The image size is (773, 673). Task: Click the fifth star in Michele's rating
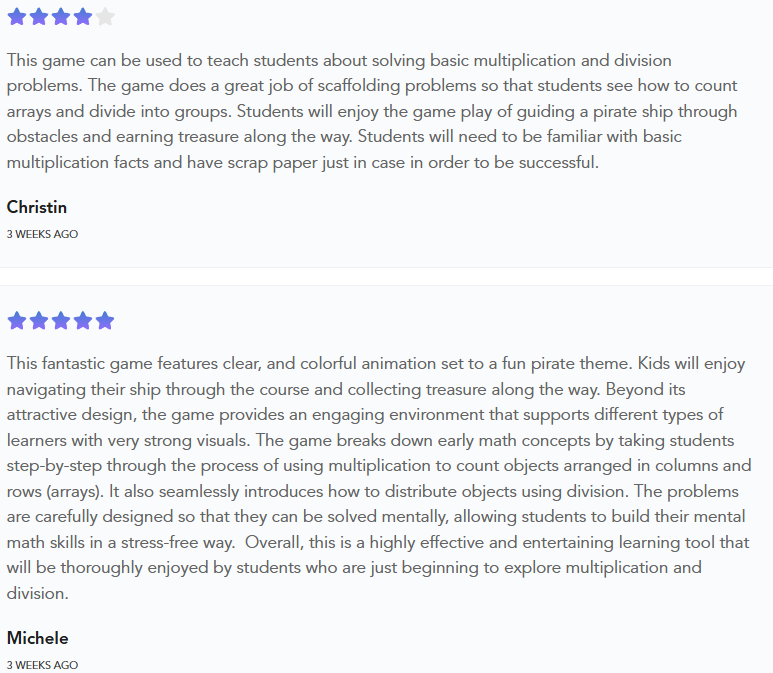(105, 321)
